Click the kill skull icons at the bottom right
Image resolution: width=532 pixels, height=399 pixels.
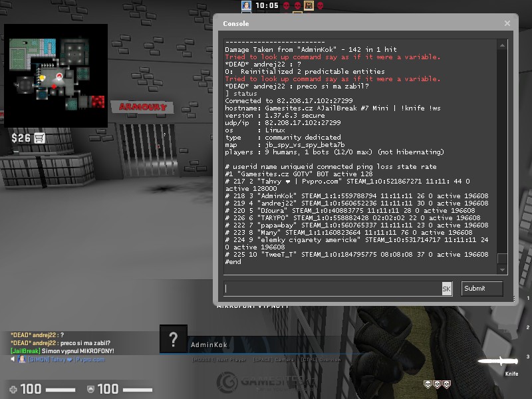click(436, 384)
